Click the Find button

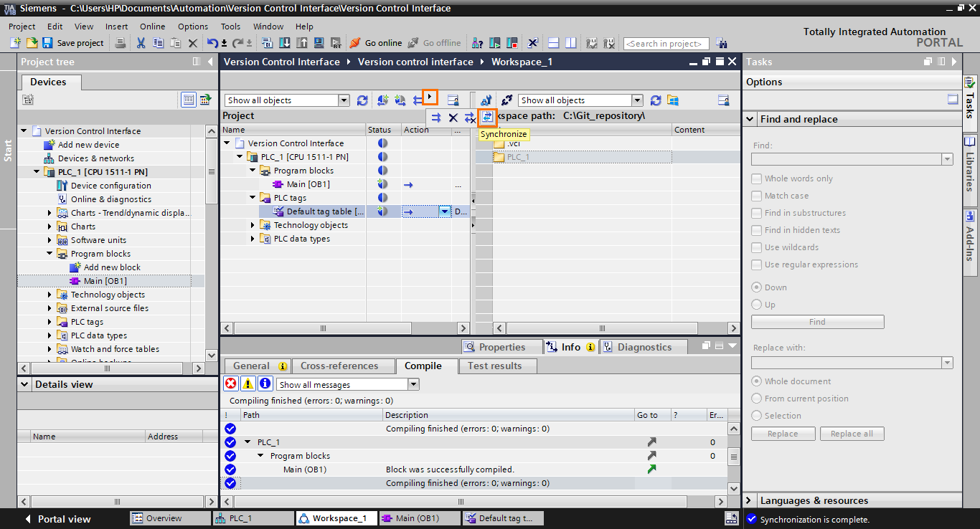(x=817, y=321)
